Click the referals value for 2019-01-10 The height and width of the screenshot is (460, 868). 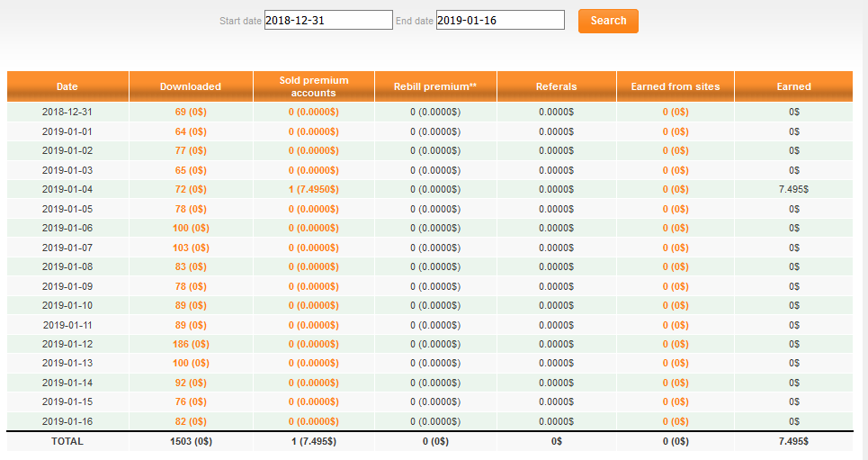click(557, 305)
